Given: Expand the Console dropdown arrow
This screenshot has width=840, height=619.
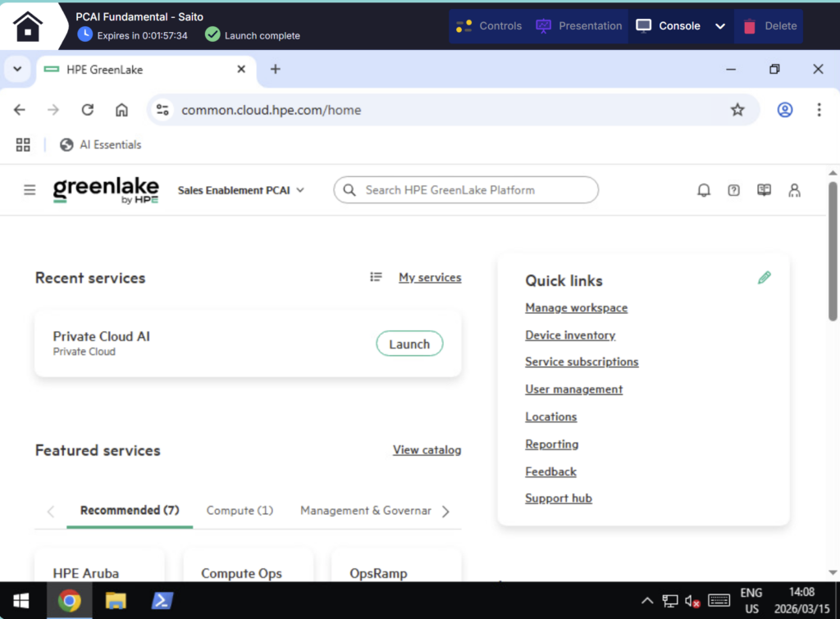Looking at the screenshot, I should point(720,26).
